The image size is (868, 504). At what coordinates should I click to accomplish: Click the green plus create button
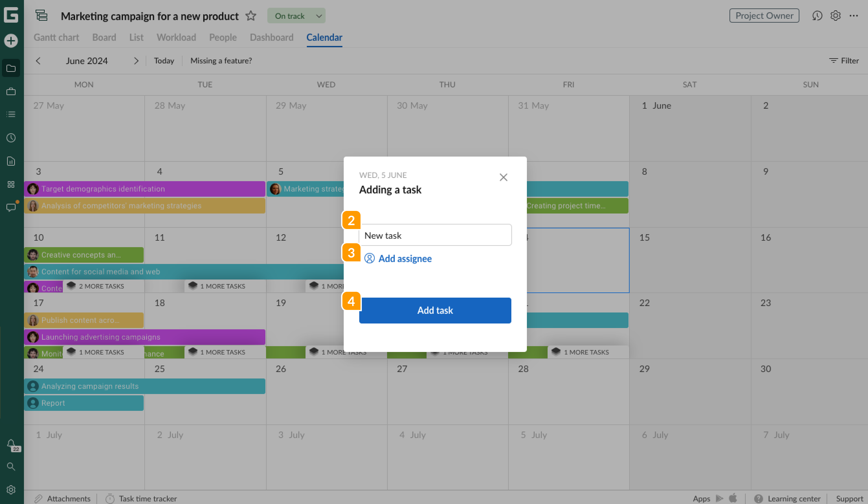tap(11, 40)
